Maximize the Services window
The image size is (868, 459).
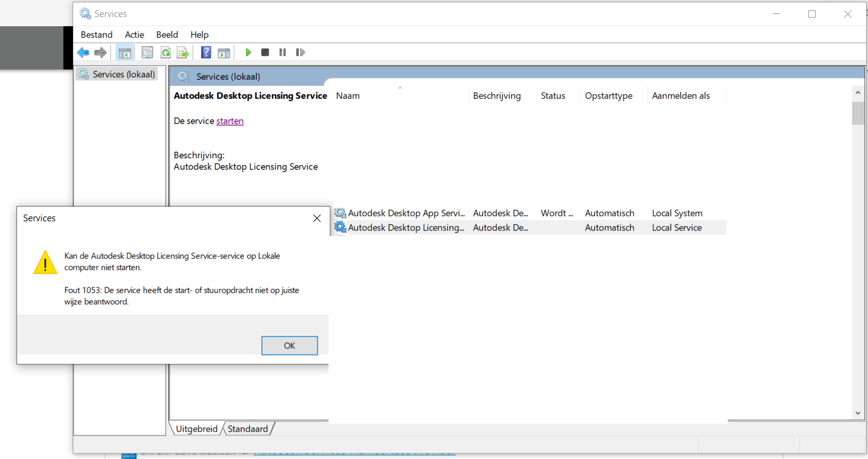coord(812,13)
